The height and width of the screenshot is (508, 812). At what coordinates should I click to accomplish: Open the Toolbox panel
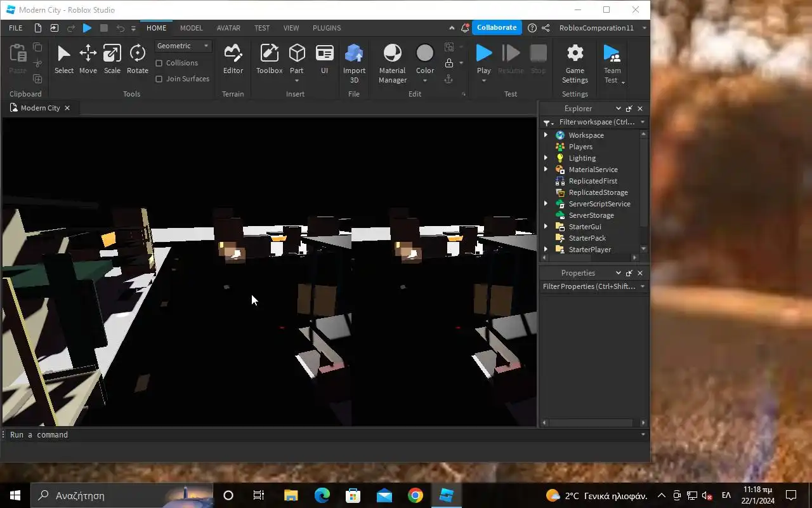[269, 60]
